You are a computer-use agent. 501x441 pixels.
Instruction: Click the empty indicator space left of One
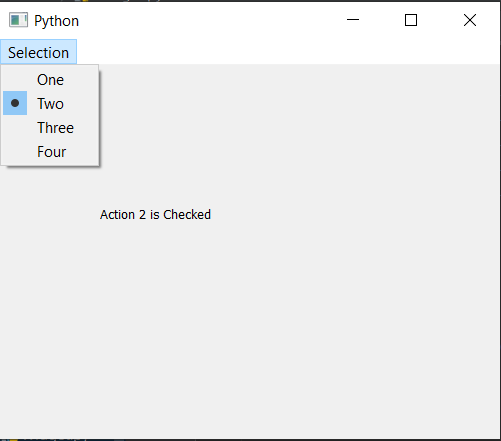pos(15,80)
